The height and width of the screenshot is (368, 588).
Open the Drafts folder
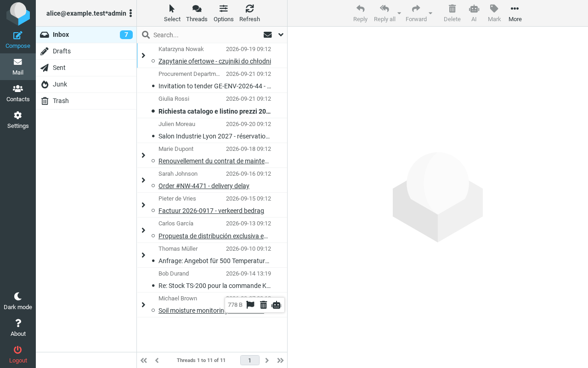pyautogui.click(x=86, y=51)
